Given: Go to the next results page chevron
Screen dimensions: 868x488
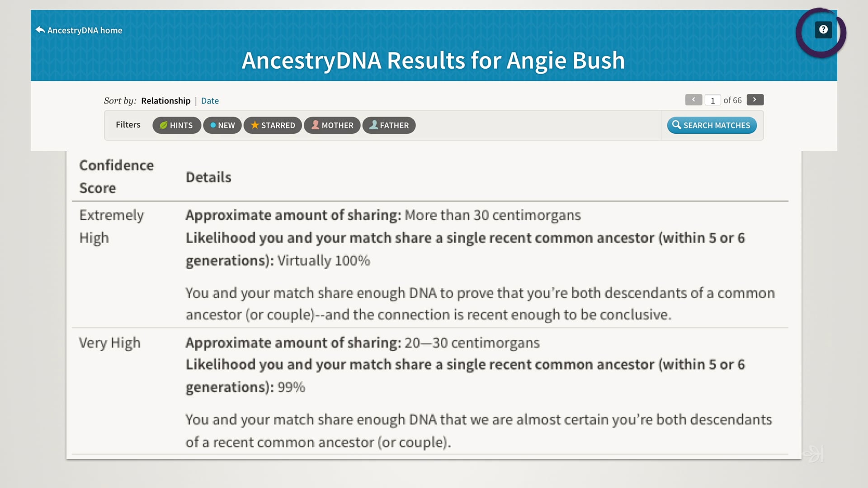Looking at the screenshot, I should [755, 99].
